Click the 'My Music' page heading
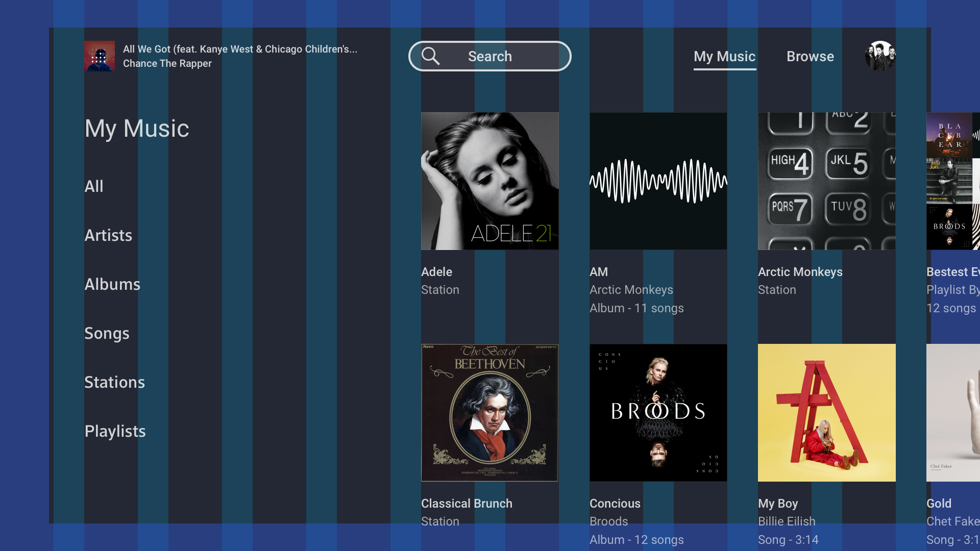Viewport: 980px width, 551px height. [x=137, y=129]
